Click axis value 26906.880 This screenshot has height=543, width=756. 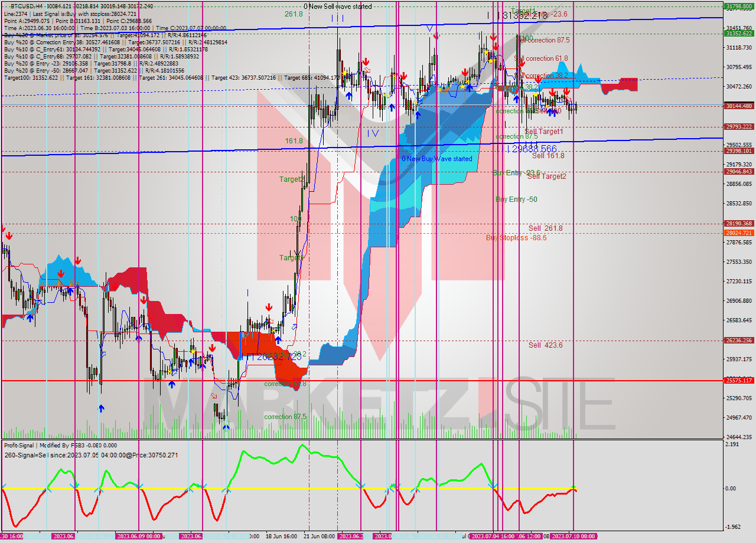(739, 300)
